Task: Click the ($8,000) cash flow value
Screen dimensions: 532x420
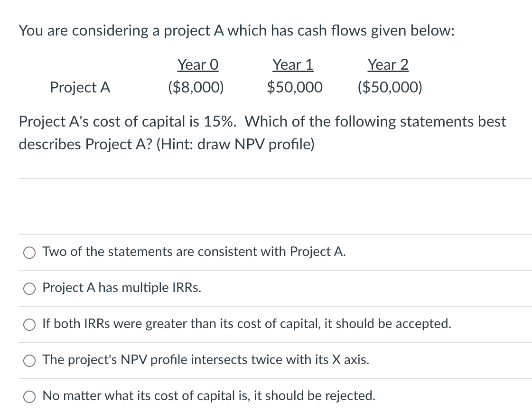Action: click(x=196, y=87)
